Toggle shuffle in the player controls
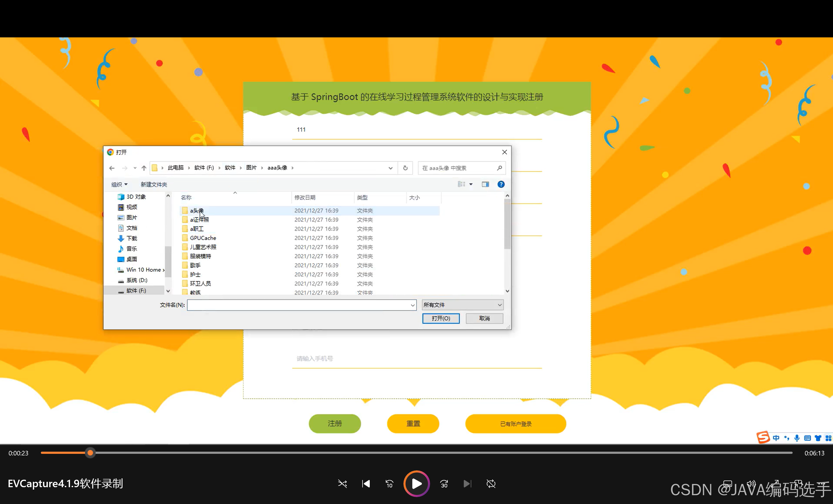The height and width of the screenshot is (504, 833). click(x=342, y=484)
